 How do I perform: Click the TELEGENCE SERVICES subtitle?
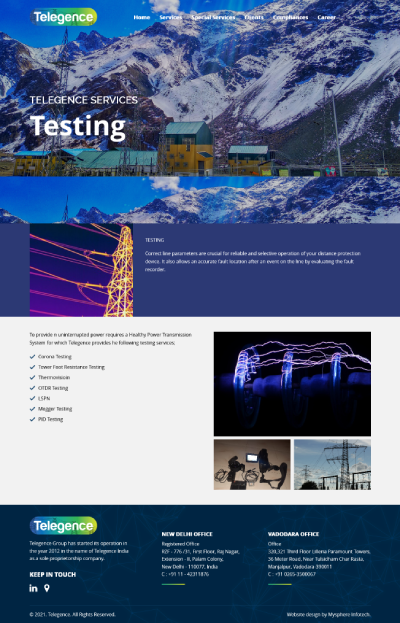(84, 100)
